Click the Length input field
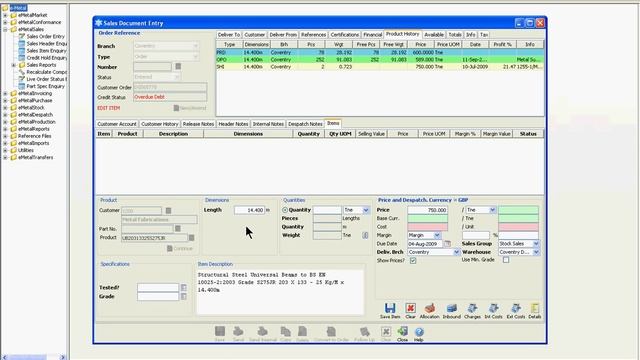Image resolution: width=640 pixels, height=360 pixels. click(249, 210)
